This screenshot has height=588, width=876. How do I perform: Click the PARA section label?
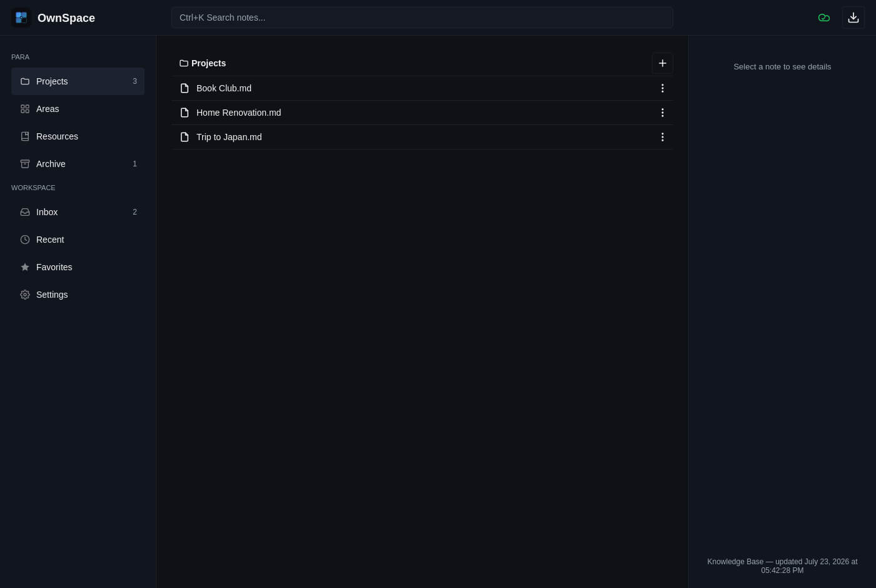point(20,57)
